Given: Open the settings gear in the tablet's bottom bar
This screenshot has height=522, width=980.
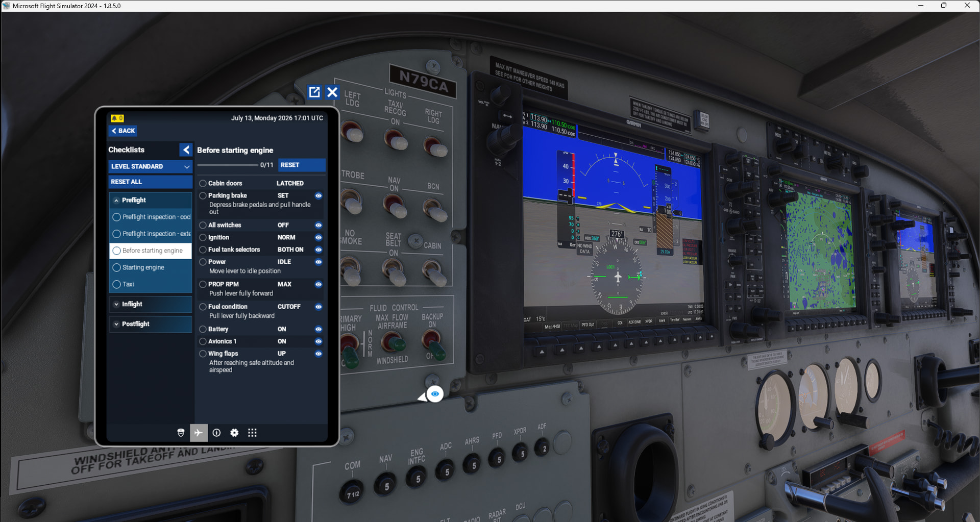Looking at the screenshot, I should coord(234,433).
